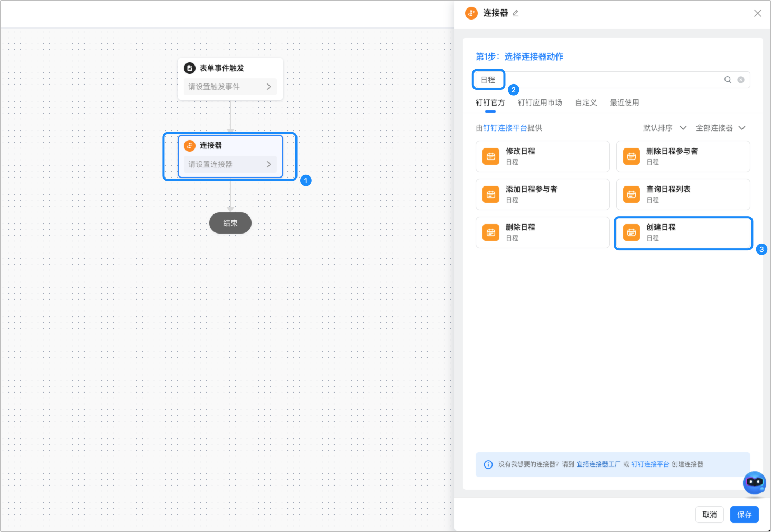Click the 表单事件触发 node icon

(x=190, y=68)
